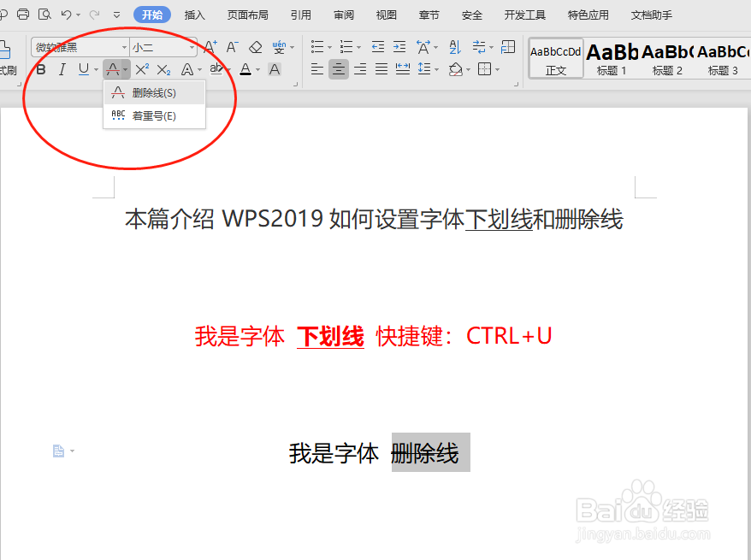Click the Redo arrow icon
751x560 pixels.
94,15
